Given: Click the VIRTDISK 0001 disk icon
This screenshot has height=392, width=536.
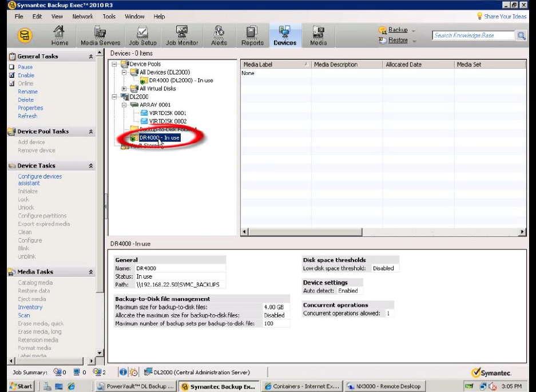Looking at the screenshot, I should (144, 113).
